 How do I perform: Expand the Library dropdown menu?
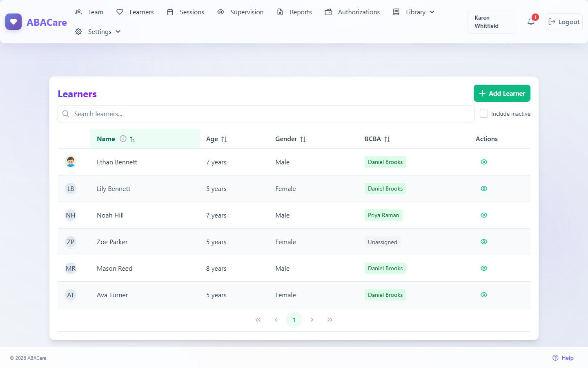[x=414, y=12]
